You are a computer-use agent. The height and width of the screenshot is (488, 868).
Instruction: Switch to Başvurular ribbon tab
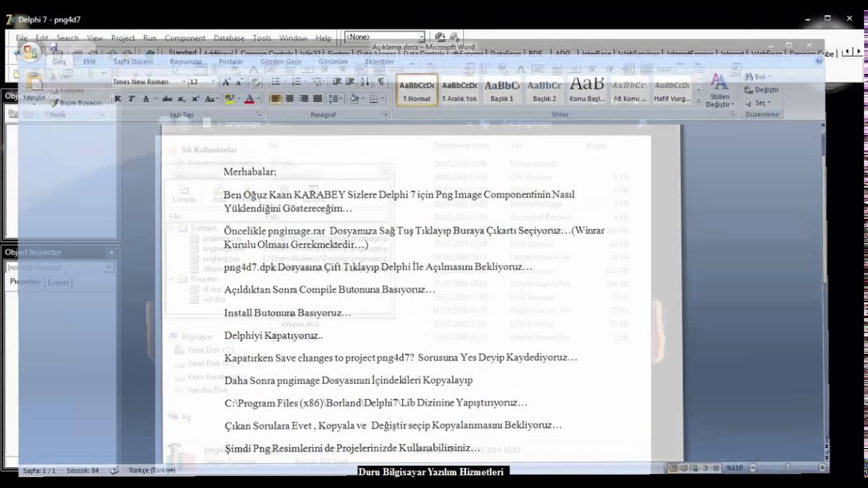[186, 61]
